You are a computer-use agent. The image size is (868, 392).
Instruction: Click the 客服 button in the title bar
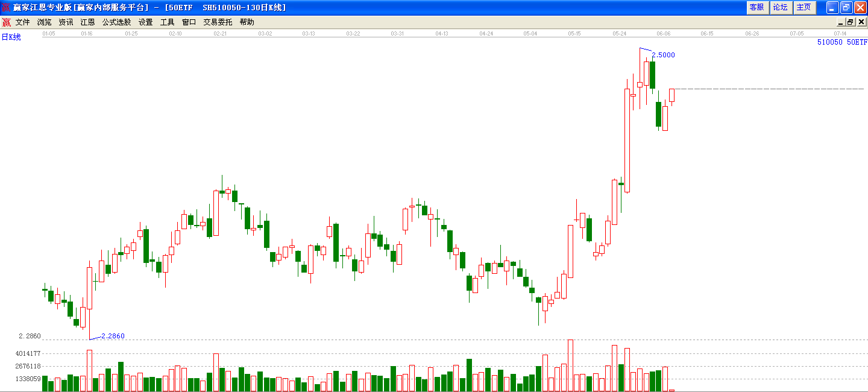756,7
